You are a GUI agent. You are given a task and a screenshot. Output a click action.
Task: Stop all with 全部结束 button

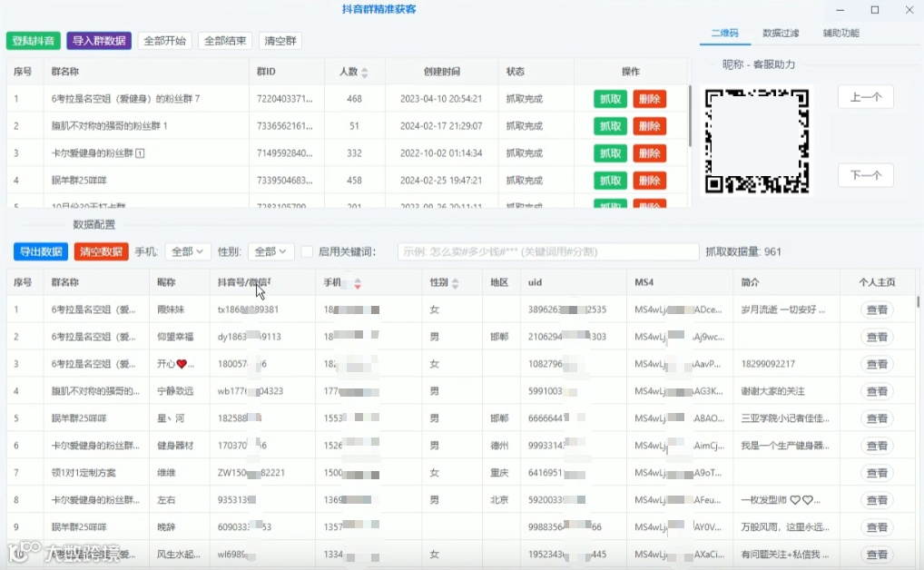tap(225, 41)
